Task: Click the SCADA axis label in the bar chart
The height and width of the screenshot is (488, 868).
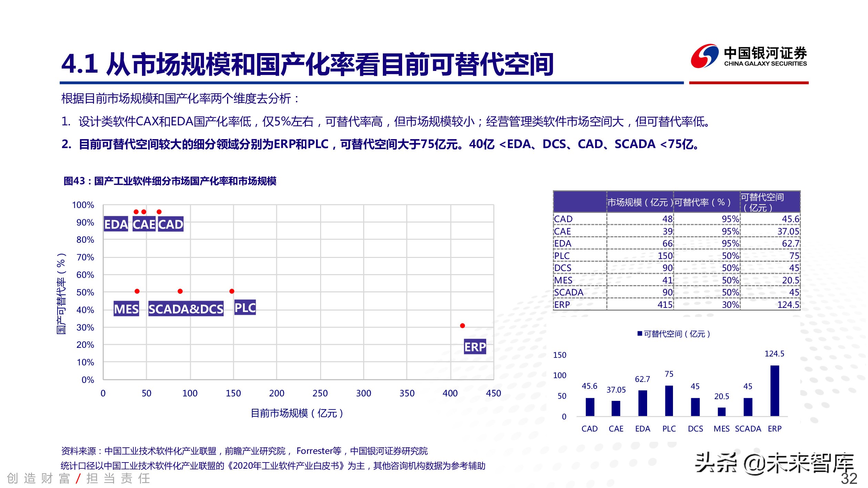Action: point(748,429)
